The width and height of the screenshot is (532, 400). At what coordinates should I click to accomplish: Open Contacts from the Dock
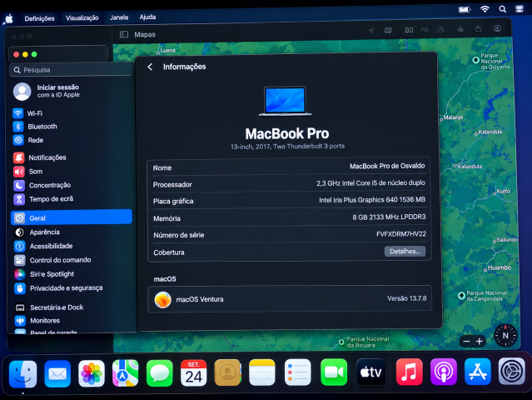click(x=227, y=372)
